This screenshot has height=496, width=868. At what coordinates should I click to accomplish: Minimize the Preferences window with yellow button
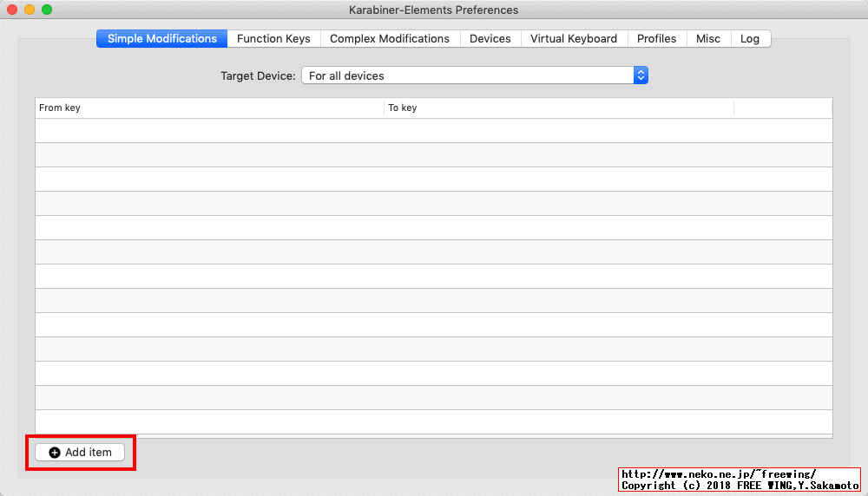(30, 10)
